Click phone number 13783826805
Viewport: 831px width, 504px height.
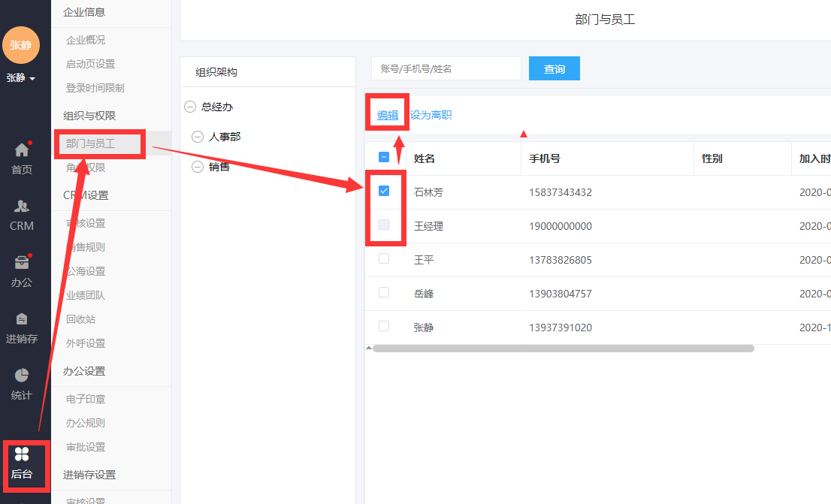(561, 260)
